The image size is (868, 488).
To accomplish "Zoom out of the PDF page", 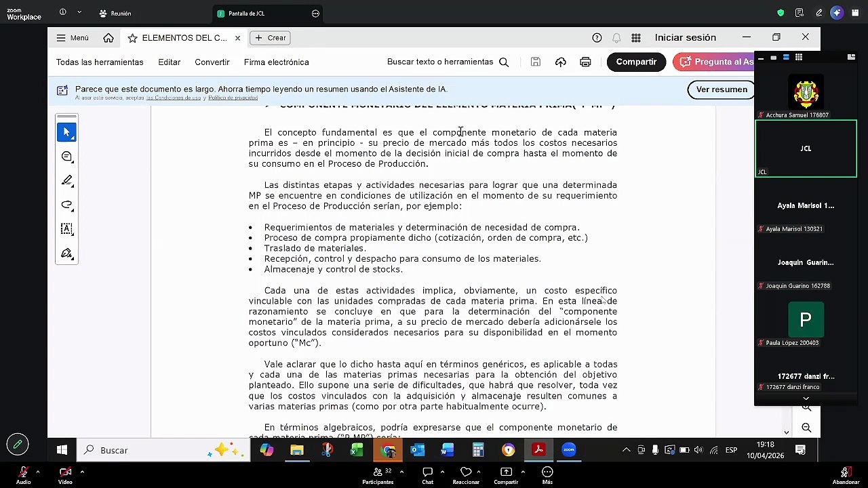I will click(x=806, y=428).
